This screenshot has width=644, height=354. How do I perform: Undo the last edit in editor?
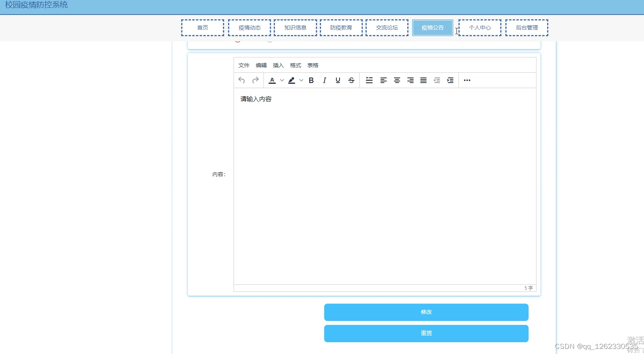pos(241,80)
